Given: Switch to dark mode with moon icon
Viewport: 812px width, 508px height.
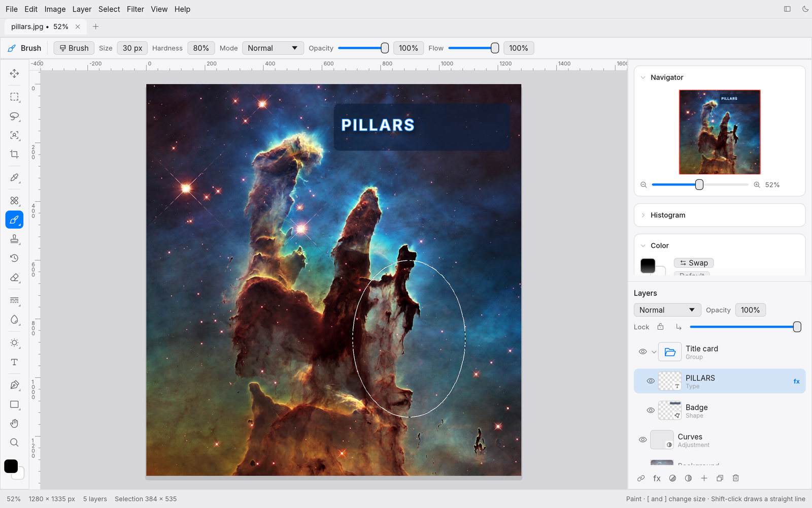Looking at the screenshot, I should click(805, 9).
